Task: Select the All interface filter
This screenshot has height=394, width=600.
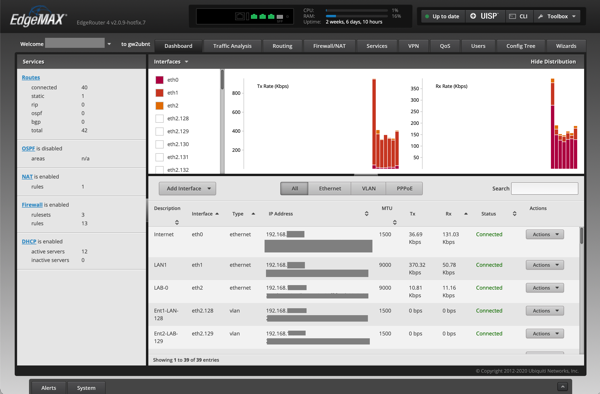Action: coord(294,189)
